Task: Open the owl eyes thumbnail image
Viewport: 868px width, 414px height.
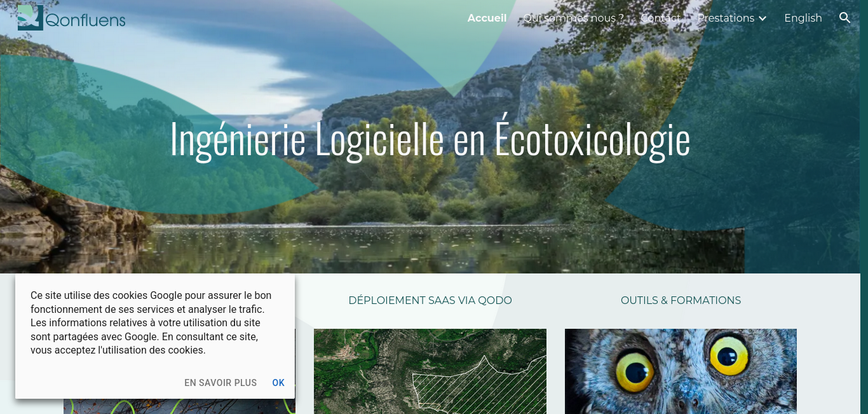Action: 681,371
